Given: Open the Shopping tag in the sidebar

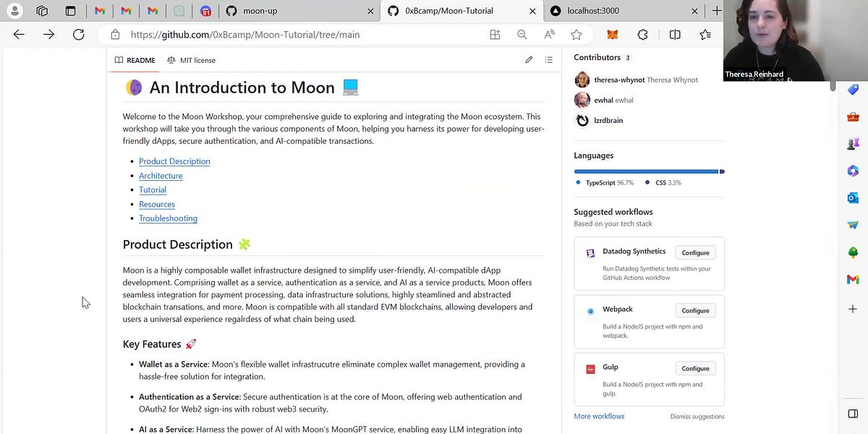Looking at the screenshot, I should (x=852, y=89).
